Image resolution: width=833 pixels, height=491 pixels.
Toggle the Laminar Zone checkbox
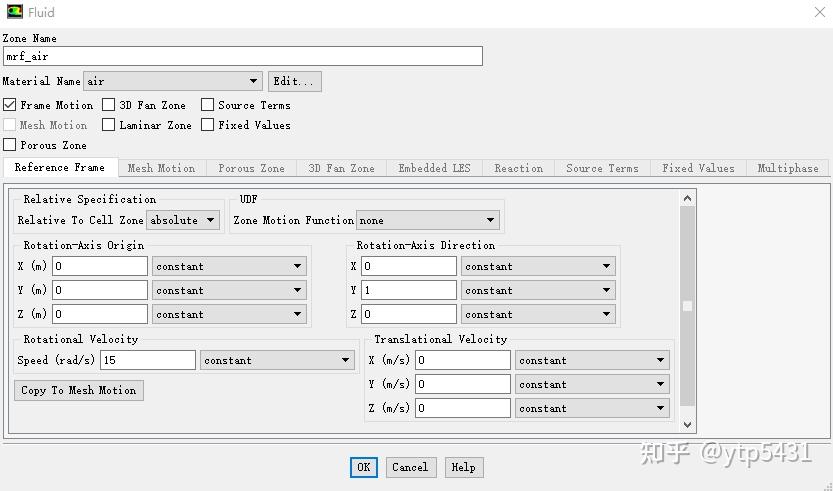109,125
